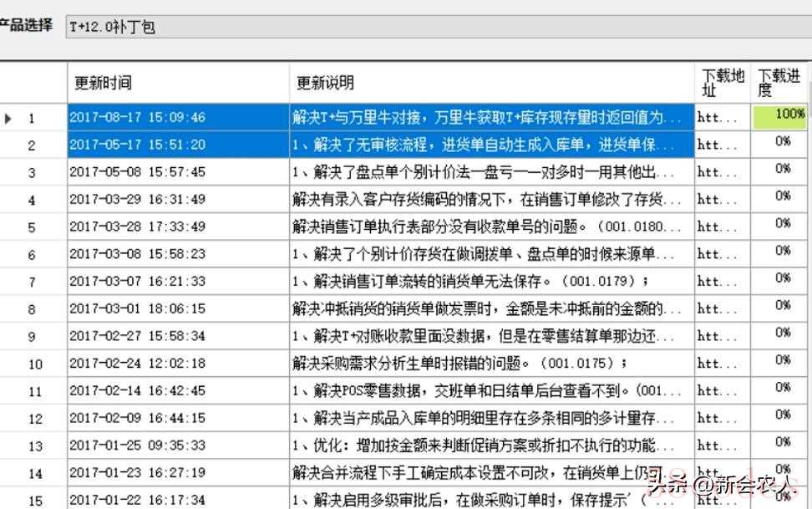Click the description starting 解决T+对账收款
The image size is (812, 509).
click(491, 336)
